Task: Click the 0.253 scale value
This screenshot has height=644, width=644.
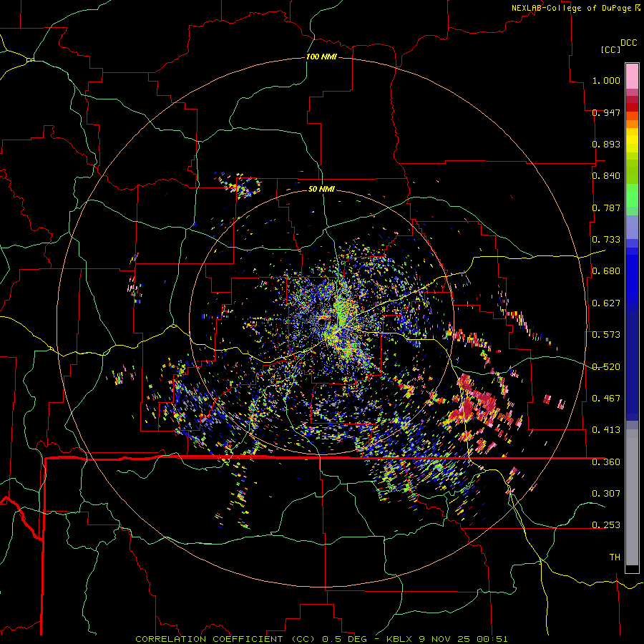Action: pyautogui.click(x=606, y=525)
